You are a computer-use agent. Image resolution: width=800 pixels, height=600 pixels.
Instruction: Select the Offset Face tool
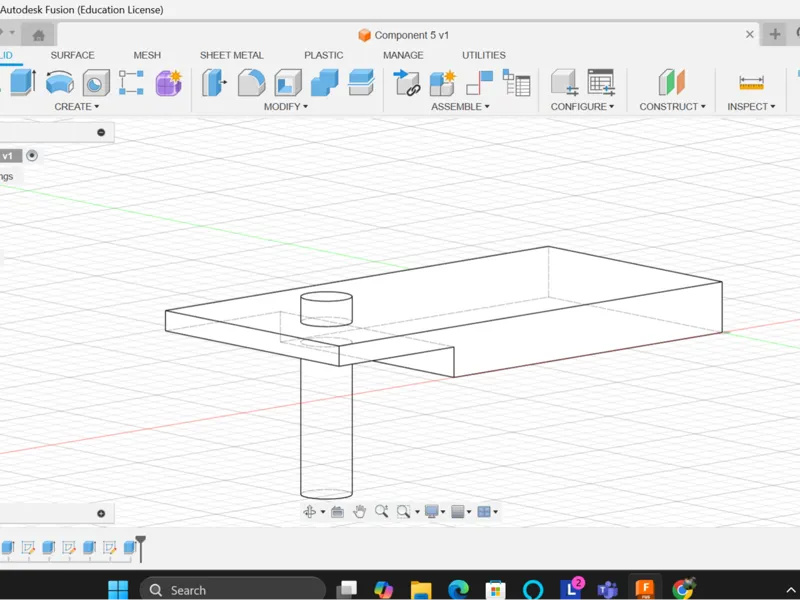click(361, 82)
